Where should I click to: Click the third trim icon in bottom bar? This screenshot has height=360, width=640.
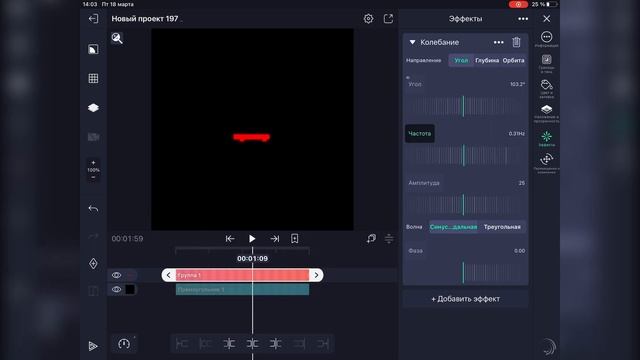(229, 344)
